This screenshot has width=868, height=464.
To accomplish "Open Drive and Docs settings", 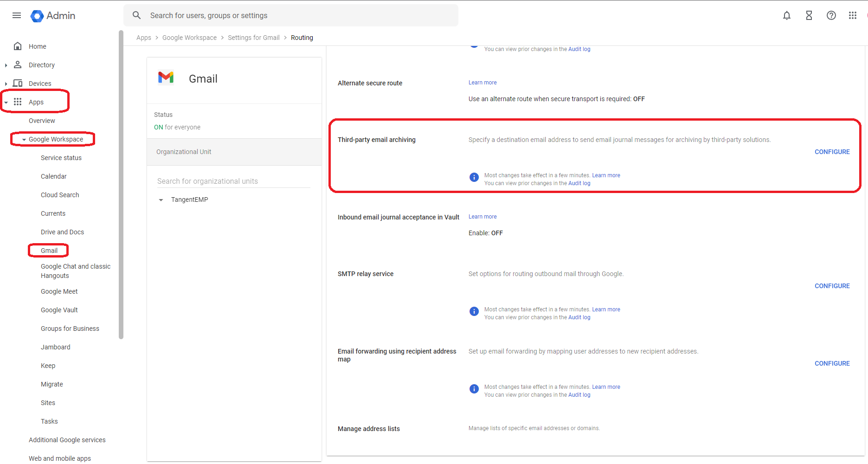I will click(x=62, y=232).
